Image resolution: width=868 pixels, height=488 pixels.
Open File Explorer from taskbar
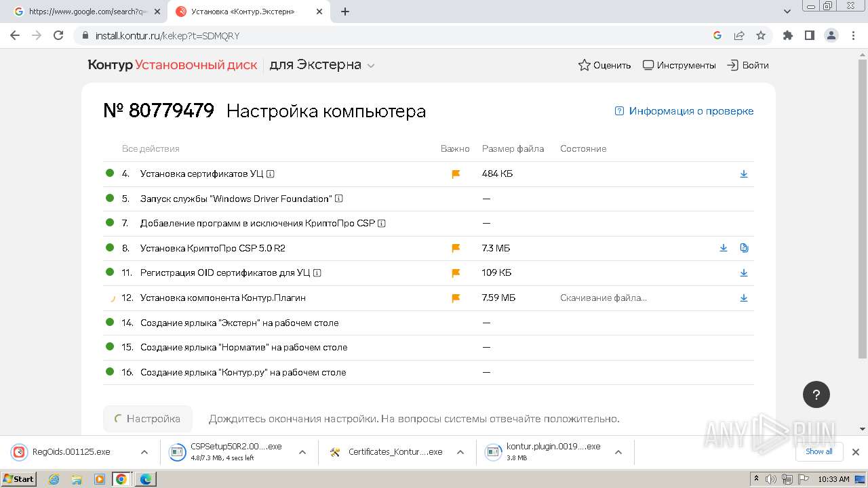pos(77,479)
